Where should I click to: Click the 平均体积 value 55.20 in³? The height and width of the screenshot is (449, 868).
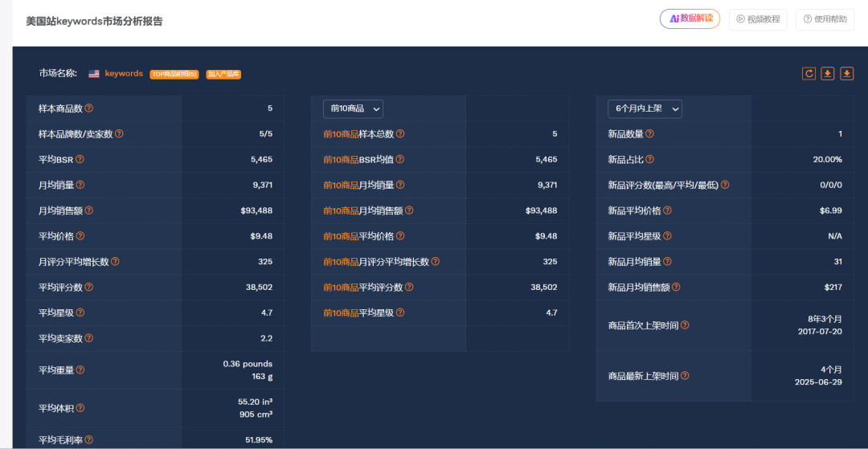pyautogui.click(x=255, y=402)
